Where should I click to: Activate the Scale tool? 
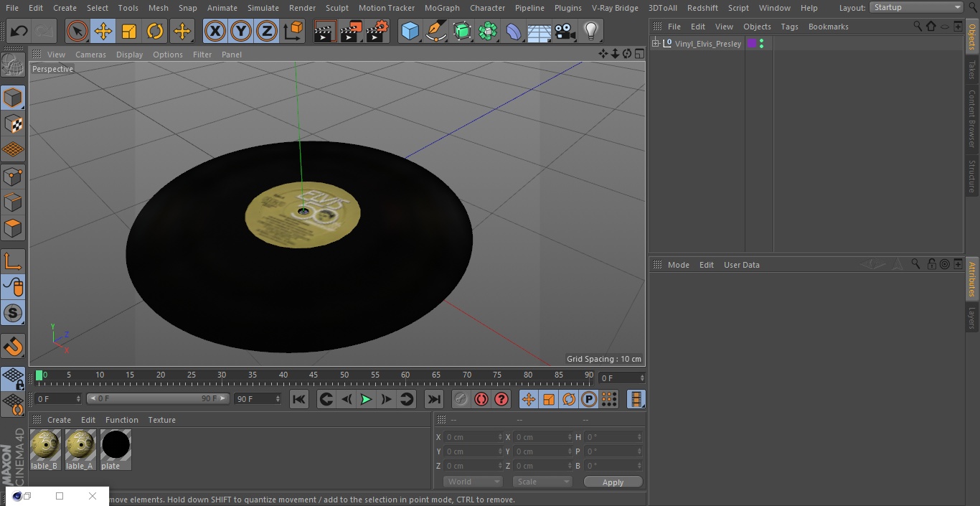click(x=129, y=32)
